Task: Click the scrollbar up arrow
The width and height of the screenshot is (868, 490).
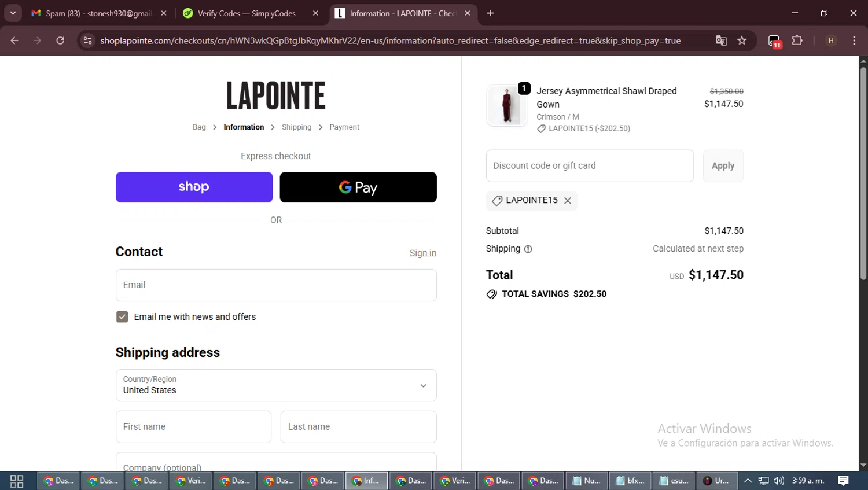Action: tap(863, 61)
